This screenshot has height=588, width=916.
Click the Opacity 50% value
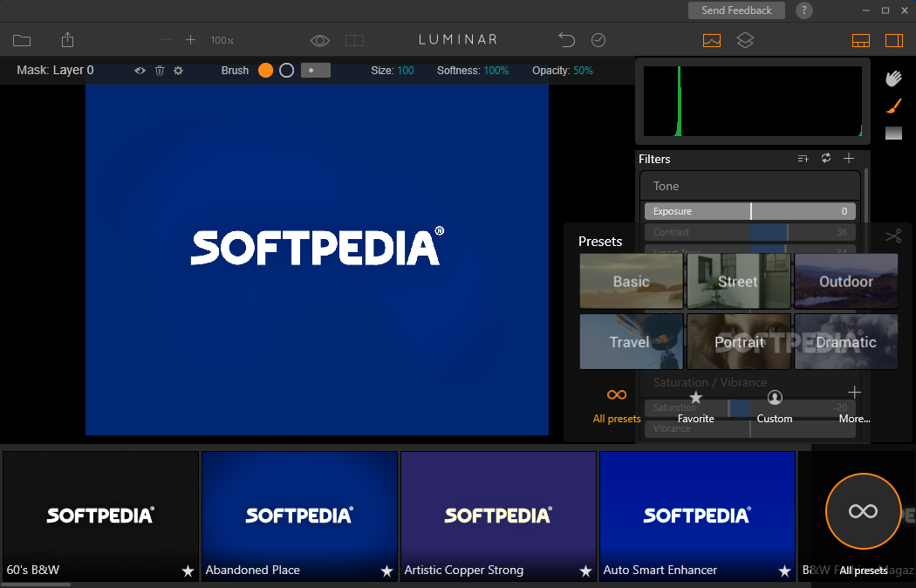(583, 71)
